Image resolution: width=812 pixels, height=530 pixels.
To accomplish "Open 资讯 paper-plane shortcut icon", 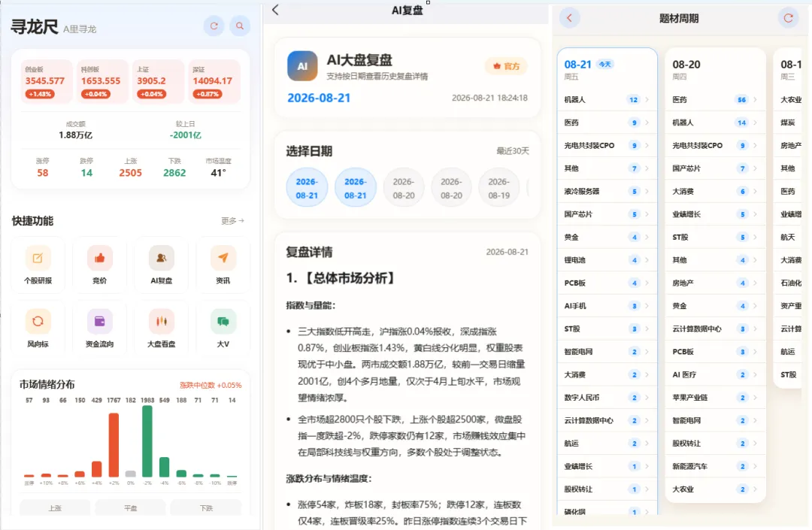I will click(223, 259).
